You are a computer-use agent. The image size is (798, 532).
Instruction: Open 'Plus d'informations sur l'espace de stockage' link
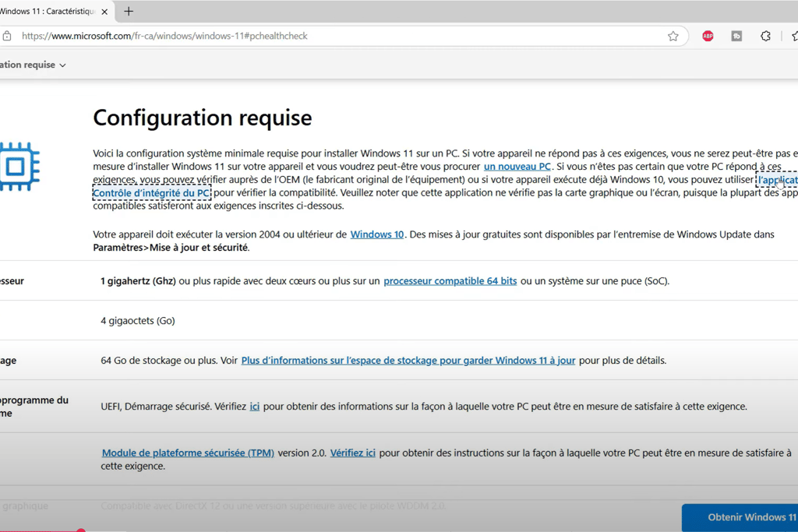point(408,360)
